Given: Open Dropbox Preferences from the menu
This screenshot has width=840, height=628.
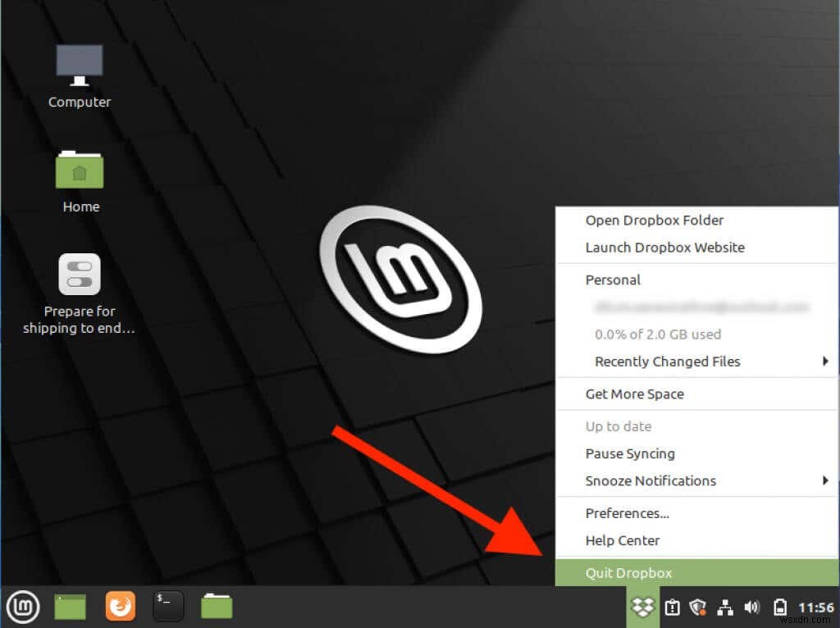Looking at the screenshot, I should click(628, 513).
